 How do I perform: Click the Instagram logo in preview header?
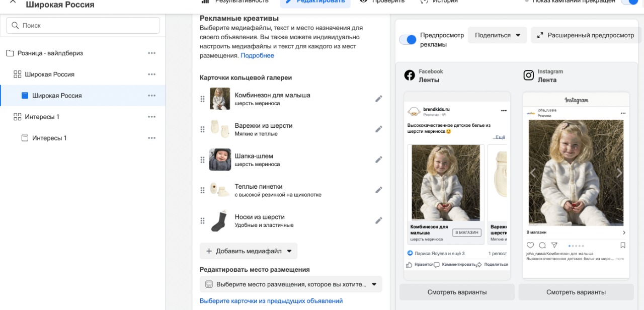tap(528, 75)
